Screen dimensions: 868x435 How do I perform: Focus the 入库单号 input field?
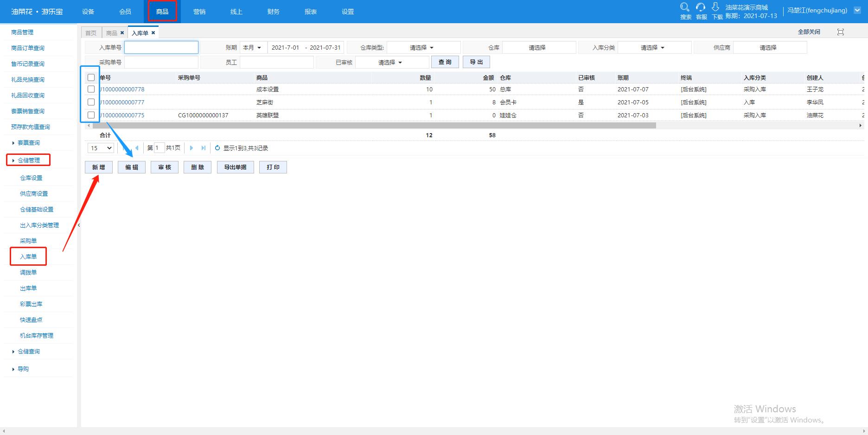click(161, 47)
